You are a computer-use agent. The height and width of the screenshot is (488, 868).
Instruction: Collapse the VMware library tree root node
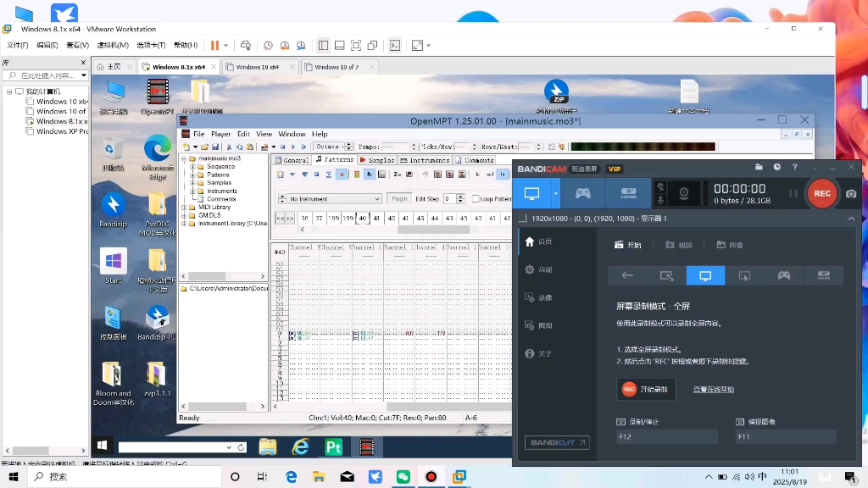(x=9, y=91)
